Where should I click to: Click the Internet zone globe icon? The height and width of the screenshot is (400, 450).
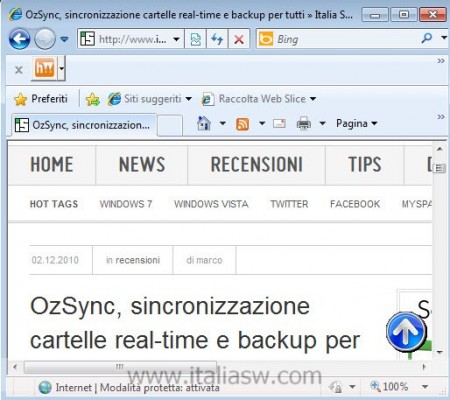tap(45, 387)
